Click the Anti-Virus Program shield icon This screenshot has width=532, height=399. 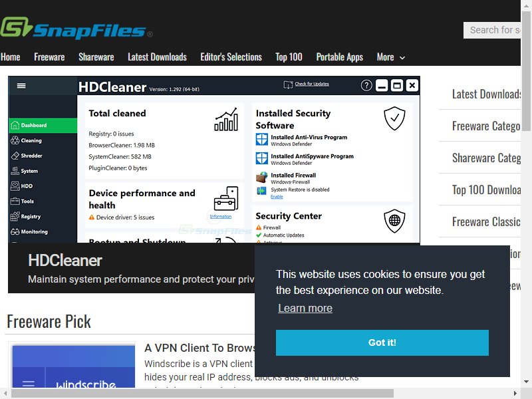261,140
